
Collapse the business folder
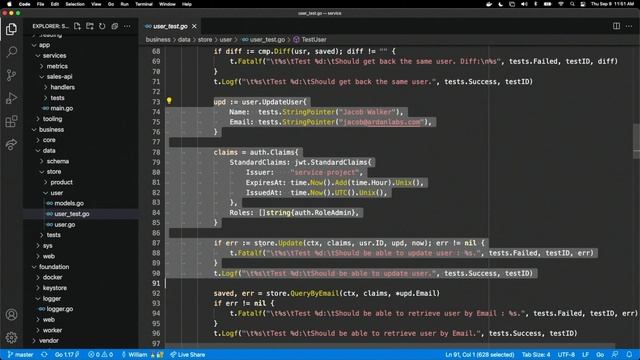51,129
